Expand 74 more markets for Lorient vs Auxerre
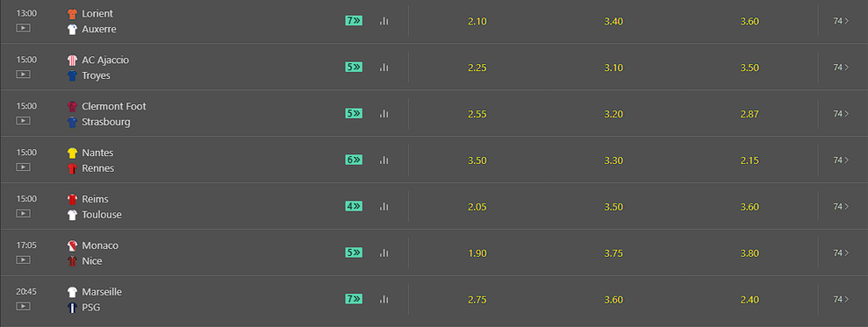 tap(841, 21)
